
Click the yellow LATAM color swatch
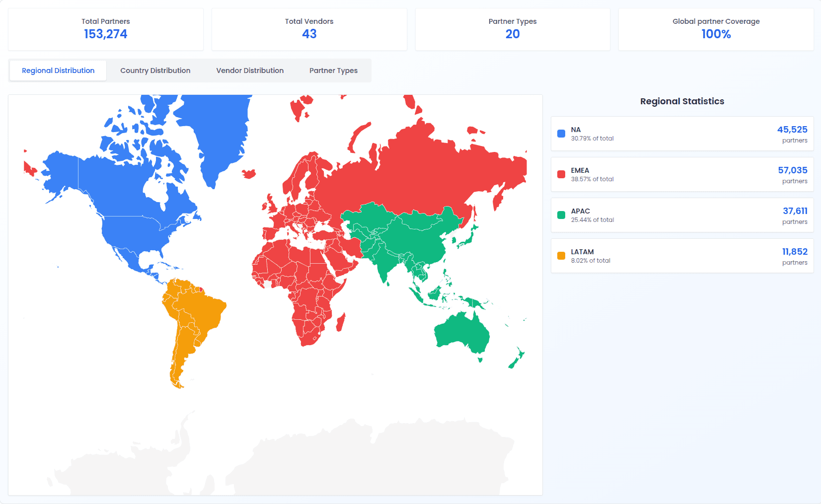561,255
